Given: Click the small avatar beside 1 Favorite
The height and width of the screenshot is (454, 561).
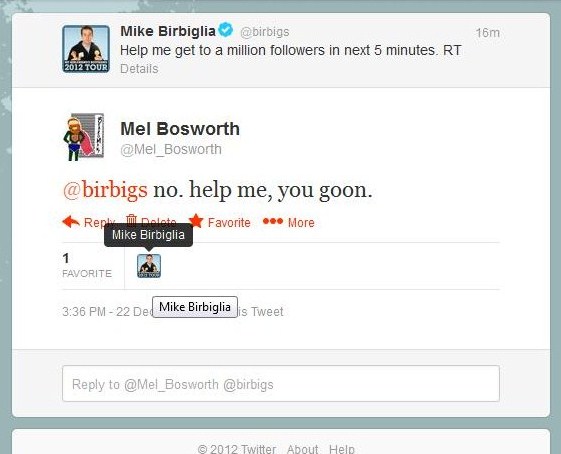Looking at the screenshot, I should click(149, 266).
